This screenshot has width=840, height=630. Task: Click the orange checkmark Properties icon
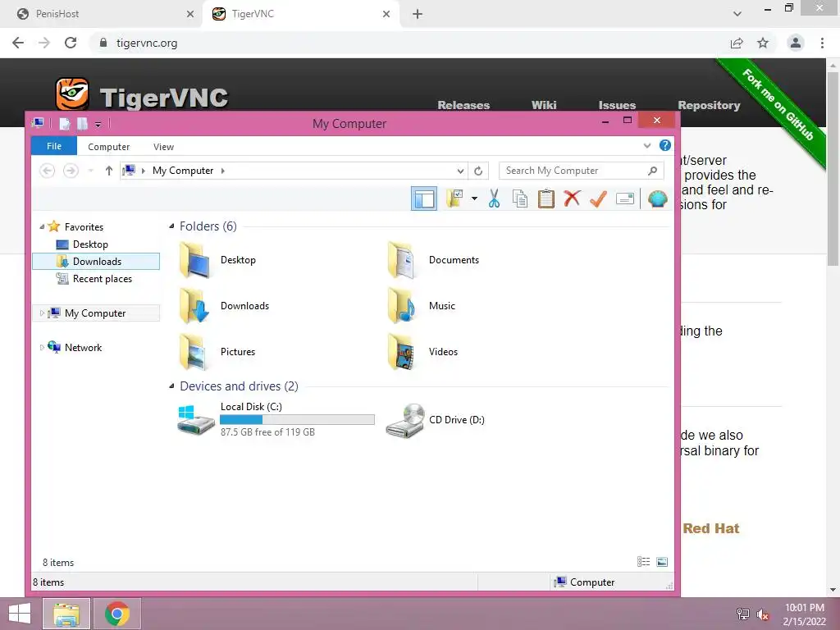pyautogui.click(x=598, y=199)
